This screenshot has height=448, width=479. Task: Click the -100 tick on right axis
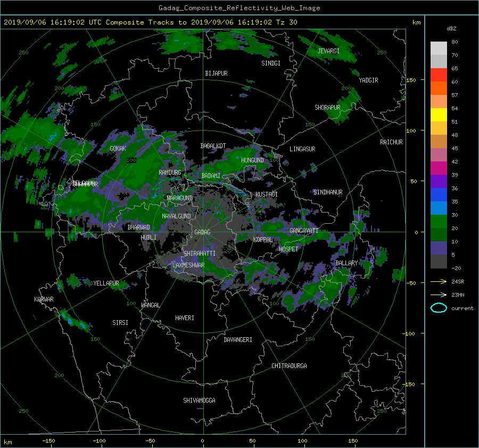point(410,333)
